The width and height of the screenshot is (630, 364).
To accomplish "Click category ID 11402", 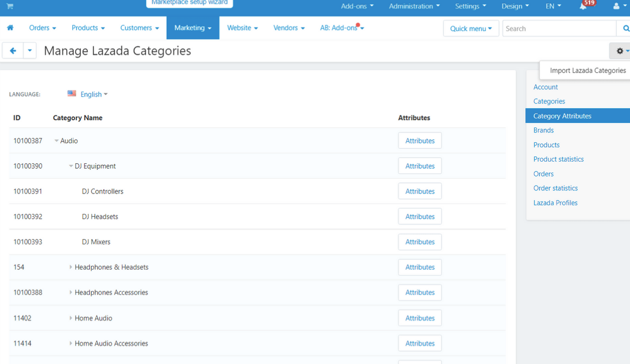I will (x=22, y=318).
